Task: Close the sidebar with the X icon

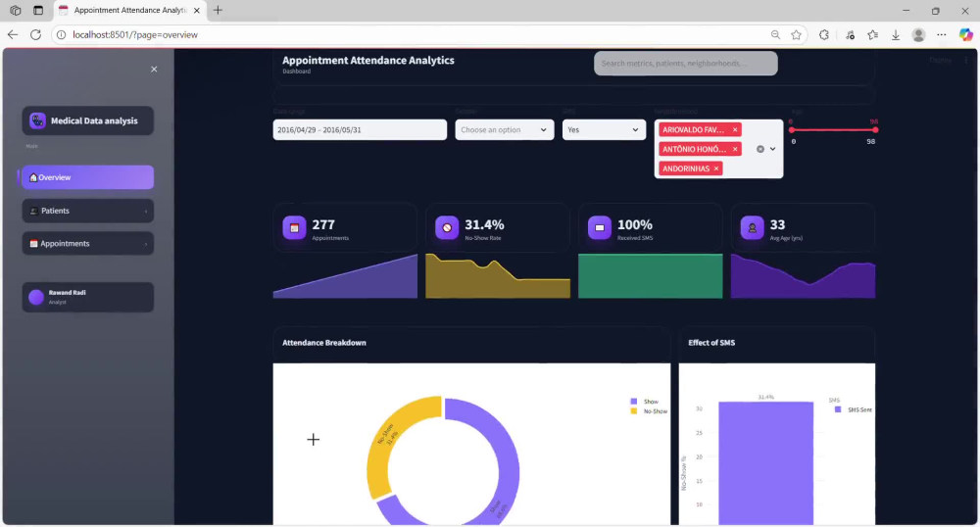Action: point(154,70)
